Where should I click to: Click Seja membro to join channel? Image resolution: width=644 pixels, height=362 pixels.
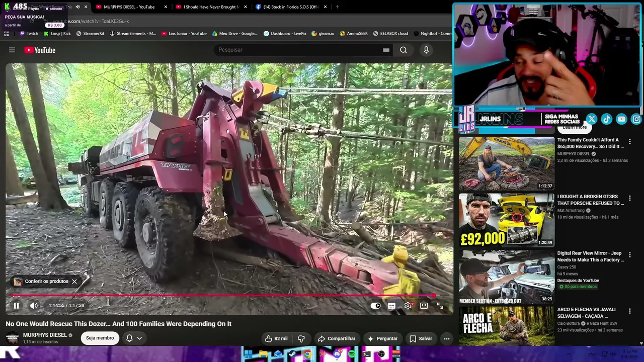click(100, 338)
